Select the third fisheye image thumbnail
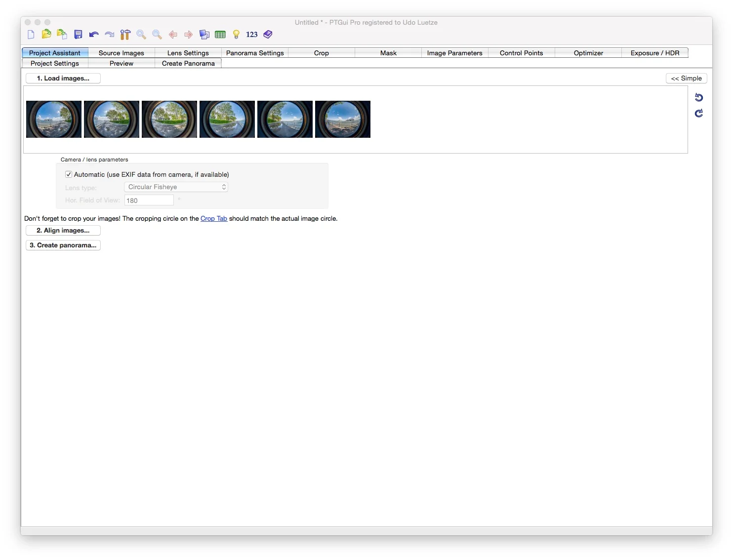This screenshot has height=560, width=733. (169, 120)
